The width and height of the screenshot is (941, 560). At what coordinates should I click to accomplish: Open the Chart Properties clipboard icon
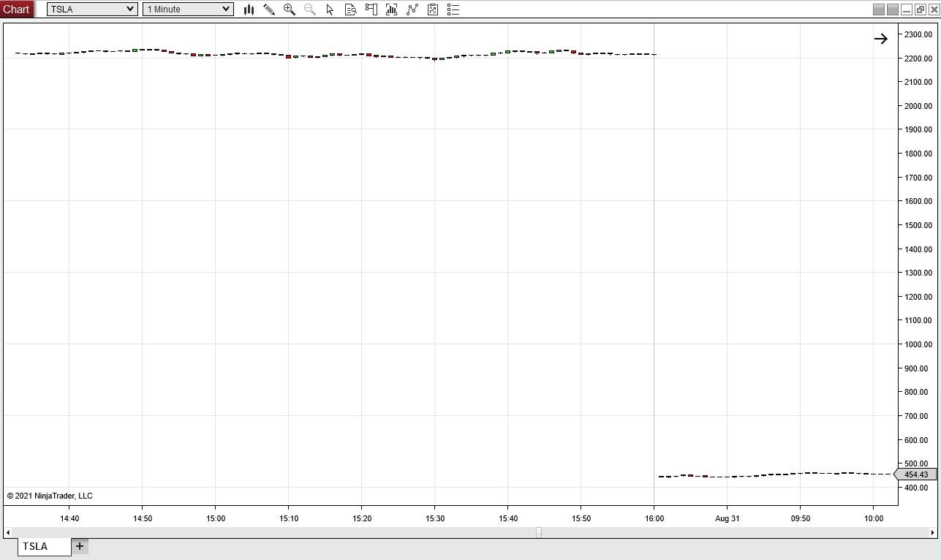coord(433,10)
